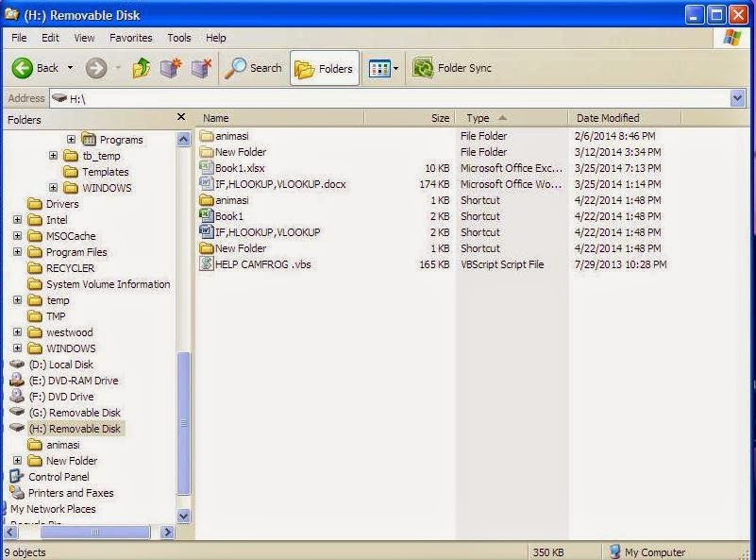Expand the MSOCache tree node

(17, 236)
